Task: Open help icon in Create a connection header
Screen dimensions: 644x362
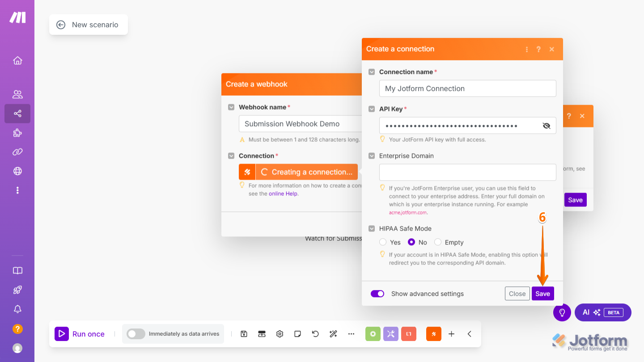Action: point(539,49)
